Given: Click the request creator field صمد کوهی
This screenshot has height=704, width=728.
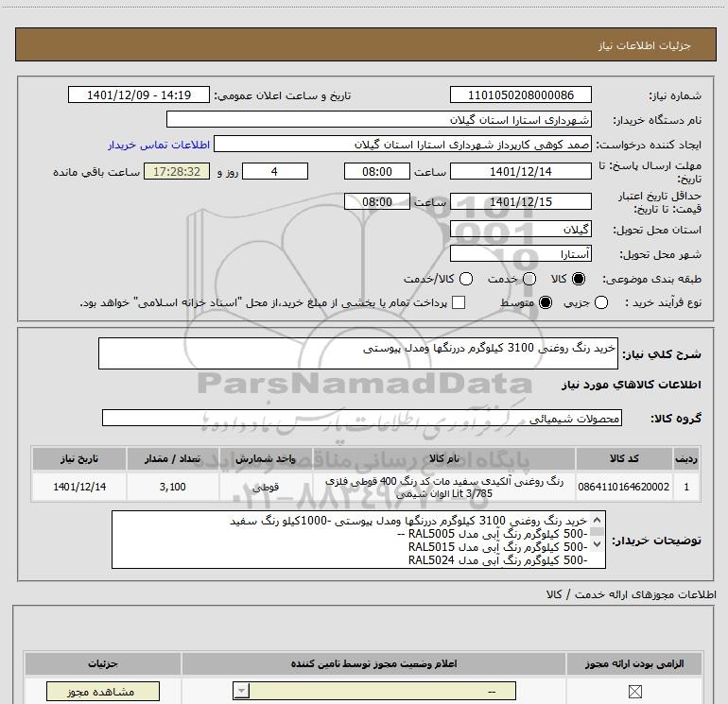Looking at the screenshot, I should pos(403,145).
